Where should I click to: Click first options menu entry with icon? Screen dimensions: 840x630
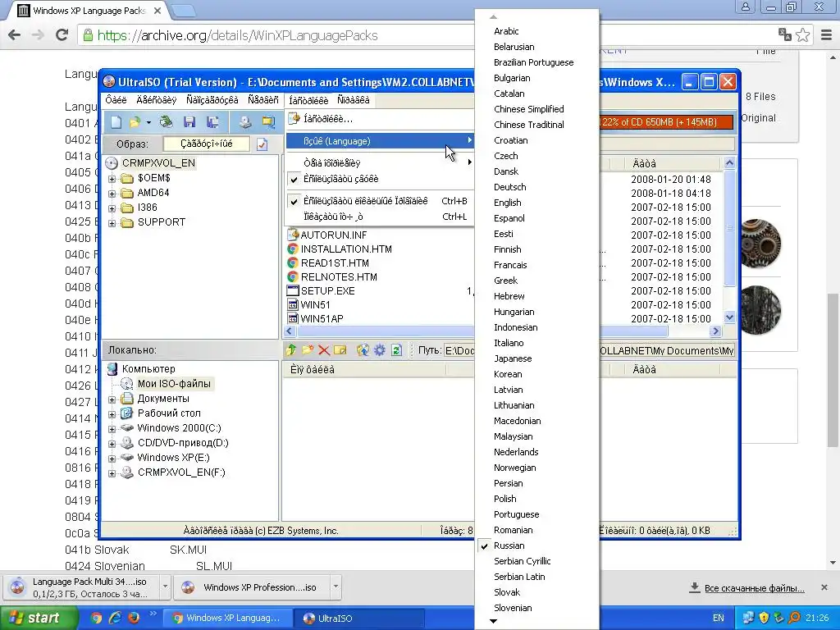[381, 119]
